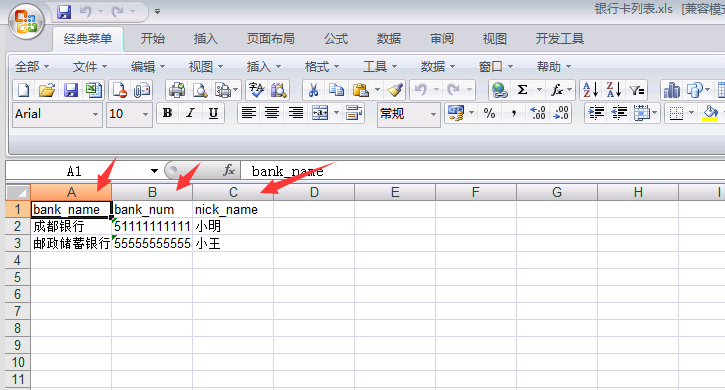
Task: Select column D header
Action: 314,192
